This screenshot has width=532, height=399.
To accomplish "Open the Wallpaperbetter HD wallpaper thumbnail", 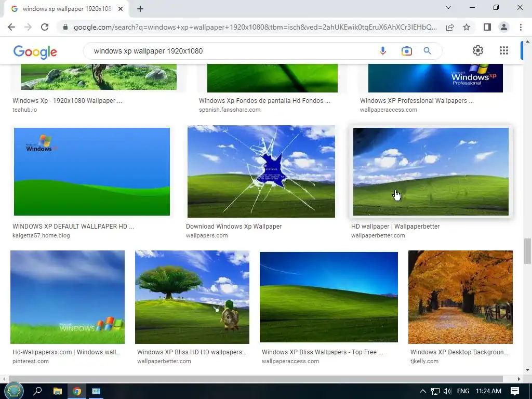I will [431, 171].
